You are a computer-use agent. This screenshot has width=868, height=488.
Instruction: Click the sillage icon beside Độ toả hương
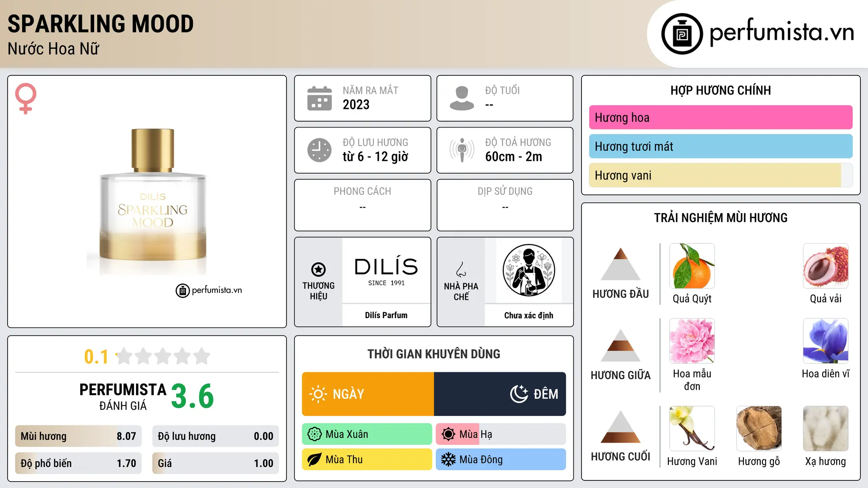pos(462,150)
